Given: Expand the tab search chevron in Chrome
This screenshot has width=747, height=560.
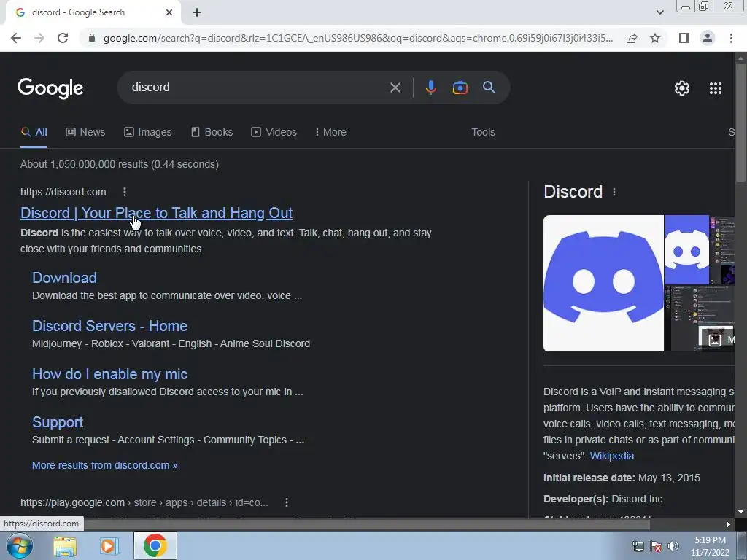Looking at the screenshot, I should tap(659, 12).
